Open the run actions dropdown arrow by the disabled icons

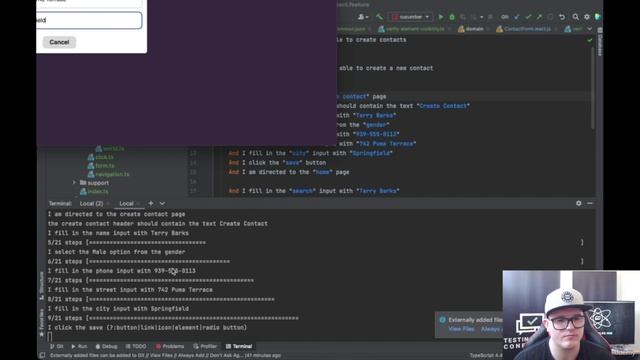coord(482,17)
